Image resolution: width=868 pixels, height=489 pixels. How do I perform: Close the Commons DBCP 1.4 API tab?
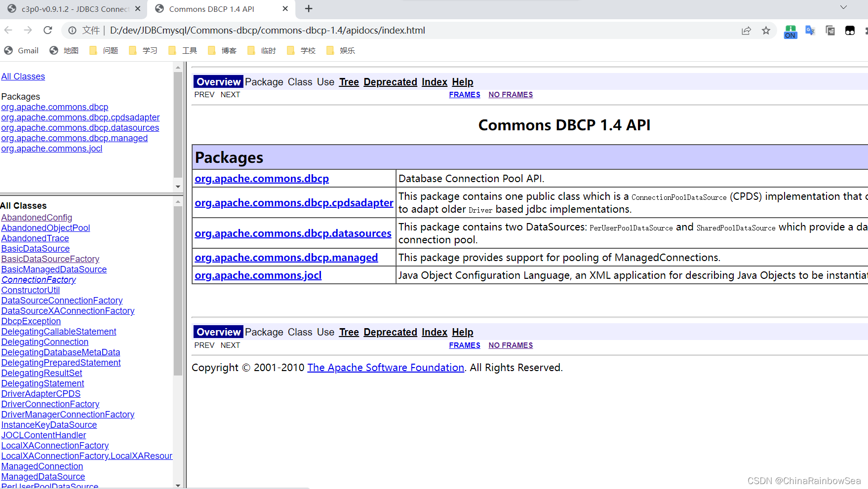285,9
